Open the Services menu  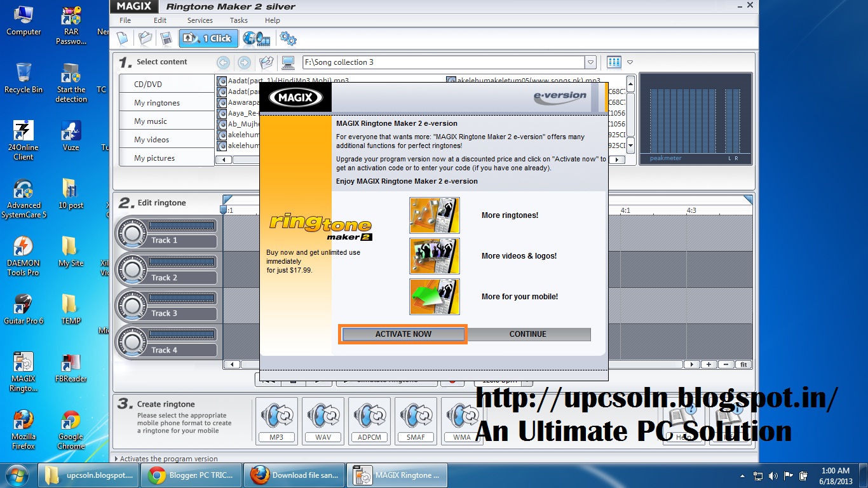[x=200, y=20]
